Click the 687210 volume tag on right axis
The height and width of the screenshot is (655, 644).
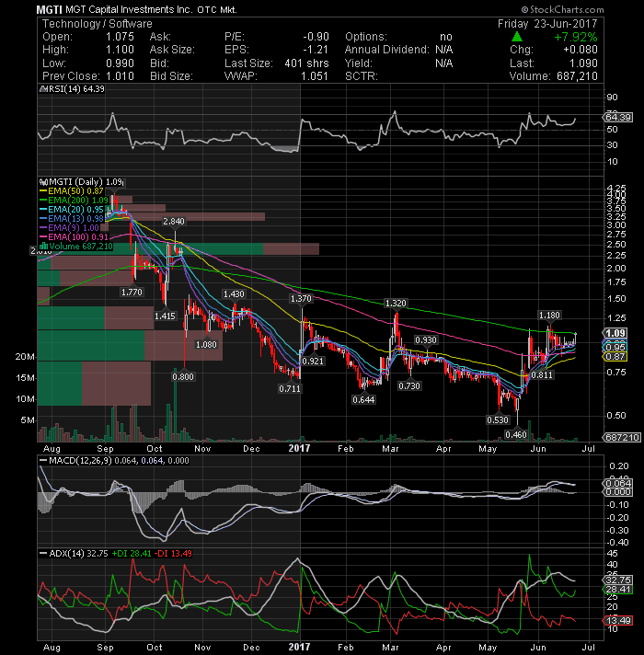pos(623,437)
